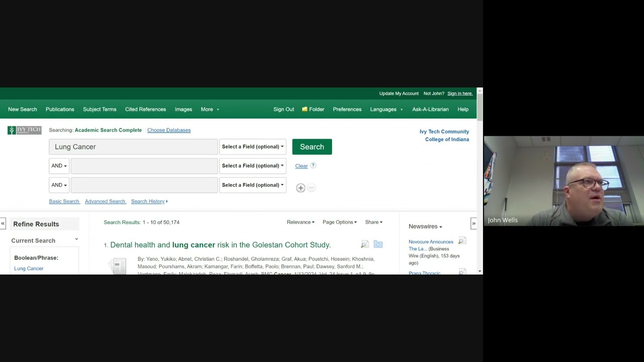This screenshot has height=362, width=644.
Task: Add a search row with the plus icon
Action: point(300,188)
